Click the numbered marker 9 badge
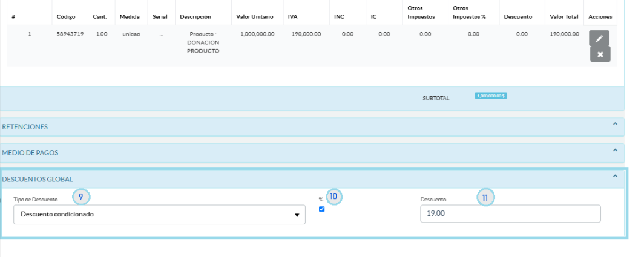The width and height of the screenshot is (644, 257). click(x=81, y=196)
